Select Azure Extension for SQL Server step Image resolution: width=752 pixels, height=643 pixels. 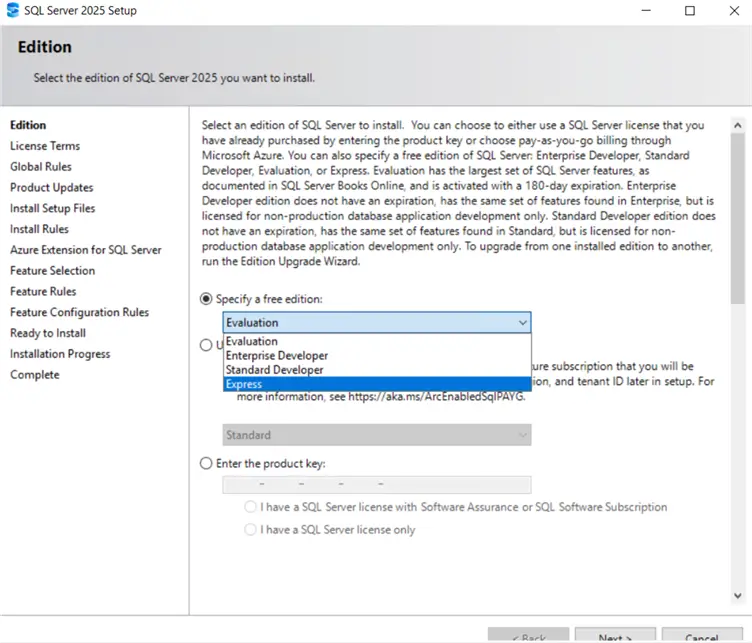[86, 250]
